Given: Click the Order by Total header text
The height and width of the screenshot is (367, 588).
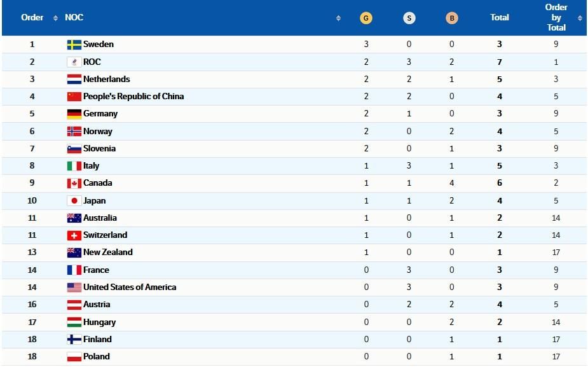Looking at the screenshot, I should 556,18.
